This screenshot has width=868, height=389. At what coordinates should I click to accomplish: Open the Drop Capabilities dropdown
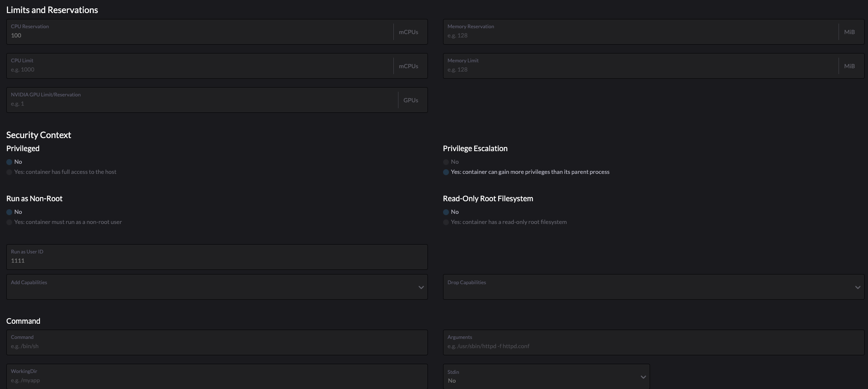click(858, 287)
